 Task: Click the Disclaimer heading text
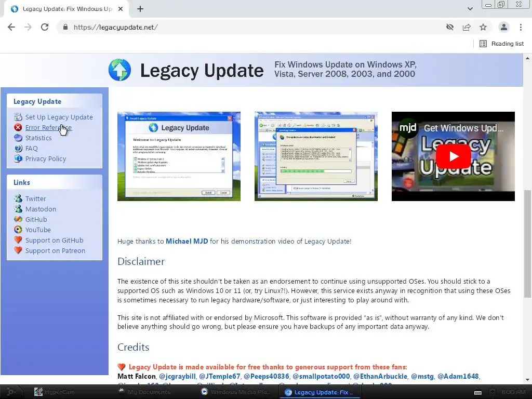141,262
